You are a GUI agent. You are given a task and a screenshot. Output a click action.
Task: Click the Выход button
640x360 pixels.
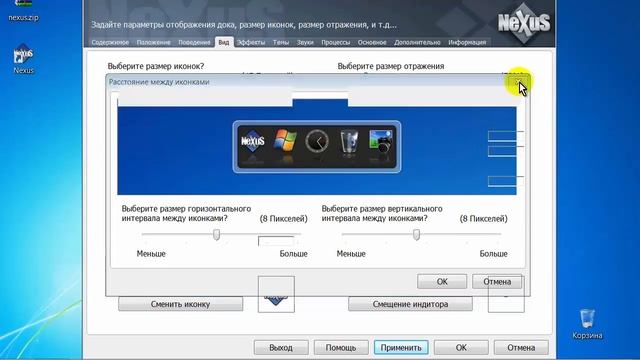[281, 348]
